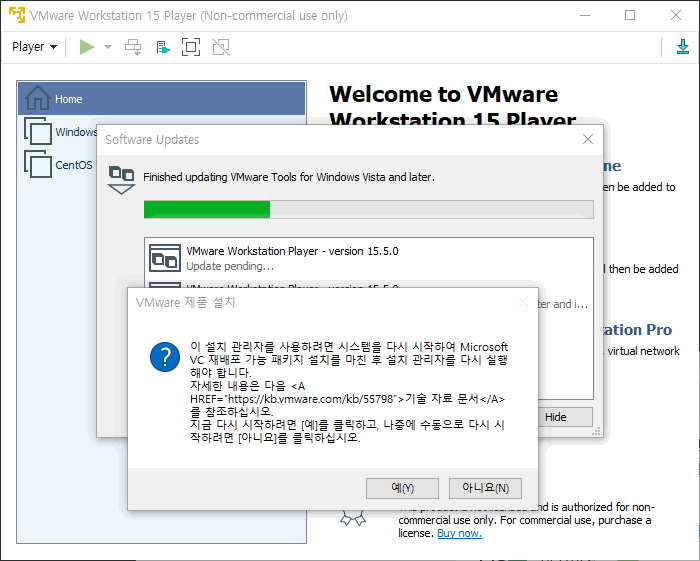Viewport: 700px width, 561px height.
Task: Open the Player menu dropdown
Action: pos(34,47)
